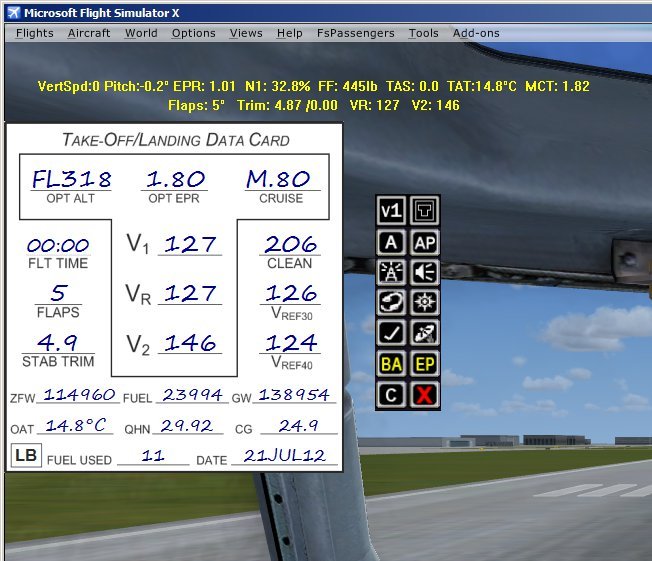This screenshot has width=652, height=561.
Task: Click the yellow TAT:14.8°C readout
Action: 482,86
